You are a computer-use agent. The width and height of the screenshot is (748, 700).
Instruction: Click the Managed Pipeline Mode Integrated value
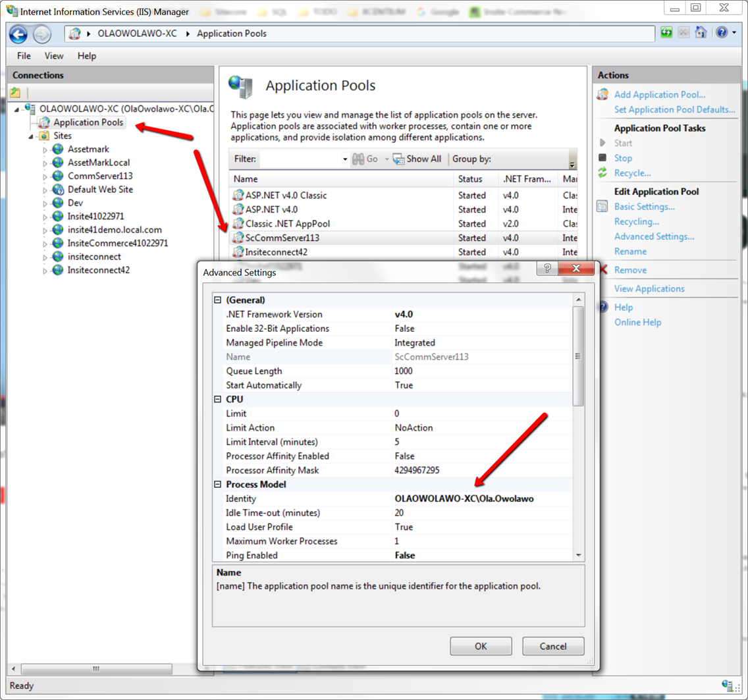(x=415, y=342)
